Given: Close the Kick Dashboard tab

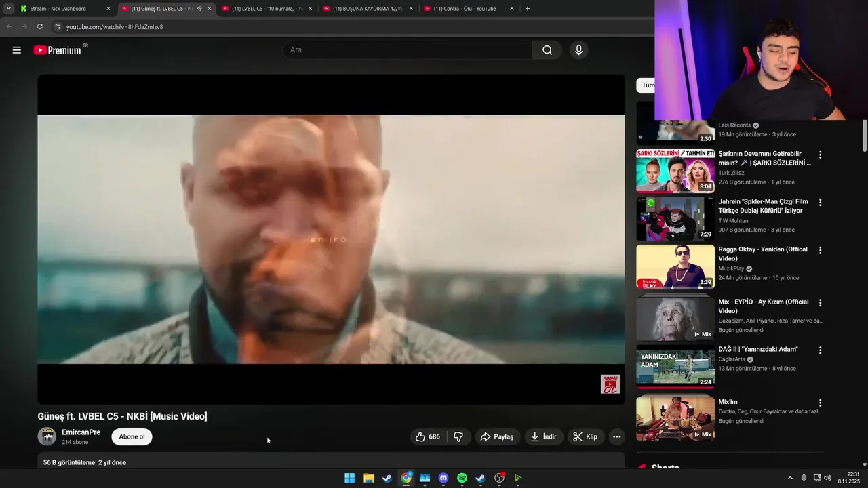Looking at the screenshot, I should tap(108, 9).
